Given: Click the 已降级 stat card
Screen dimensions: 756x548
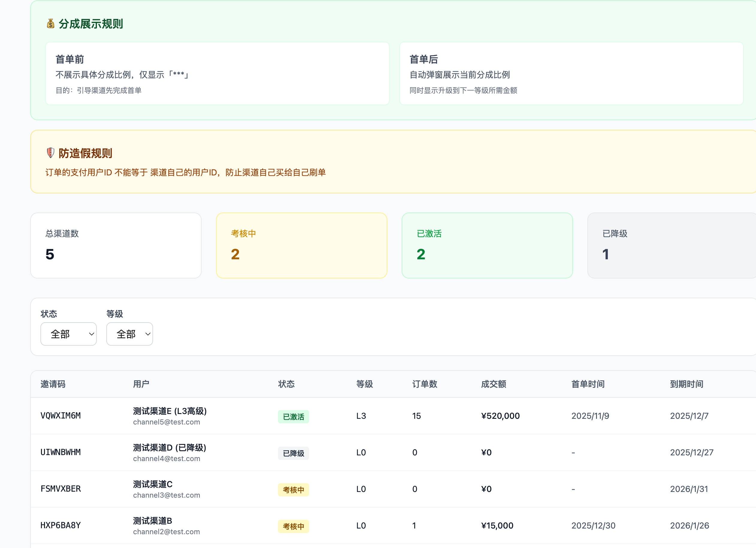Looking at the screenshot, I should 671,246.
